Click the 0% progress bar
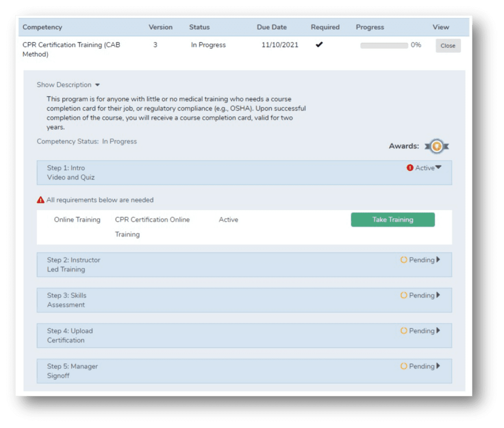Image resolution: width=504 pixels, height=428 pixels. tap(384, 45)
